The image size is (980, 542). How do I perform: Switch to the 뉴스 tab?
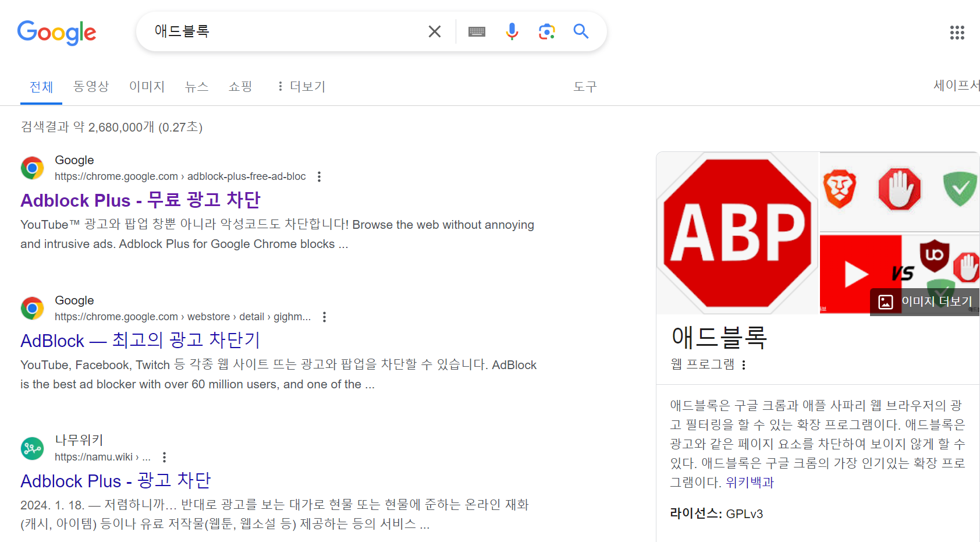pyautogui.click(x=197, y=86)
